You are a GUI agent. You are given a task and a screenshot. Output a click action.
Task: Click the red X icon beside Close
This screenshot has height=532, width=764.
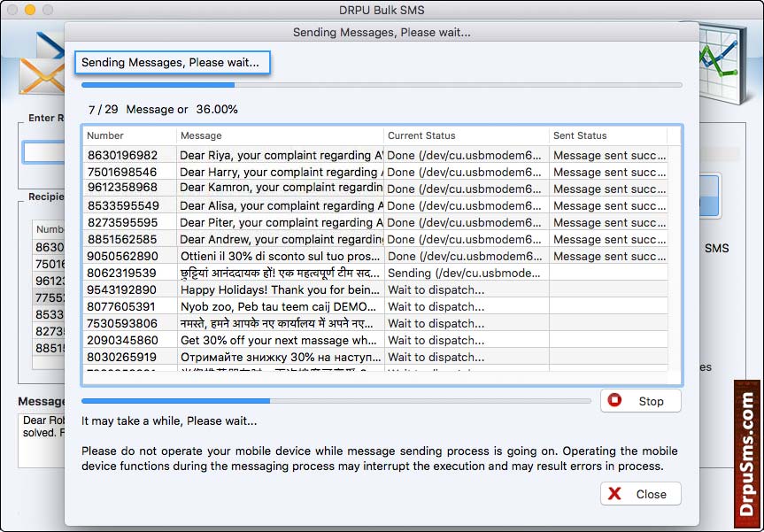tap(615, 494)
